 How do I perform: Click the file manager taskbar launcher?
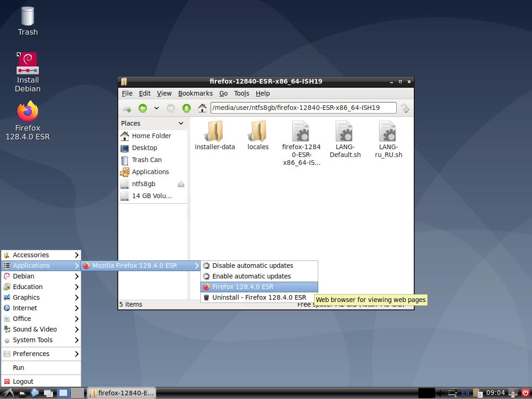(x=22, y=393)
